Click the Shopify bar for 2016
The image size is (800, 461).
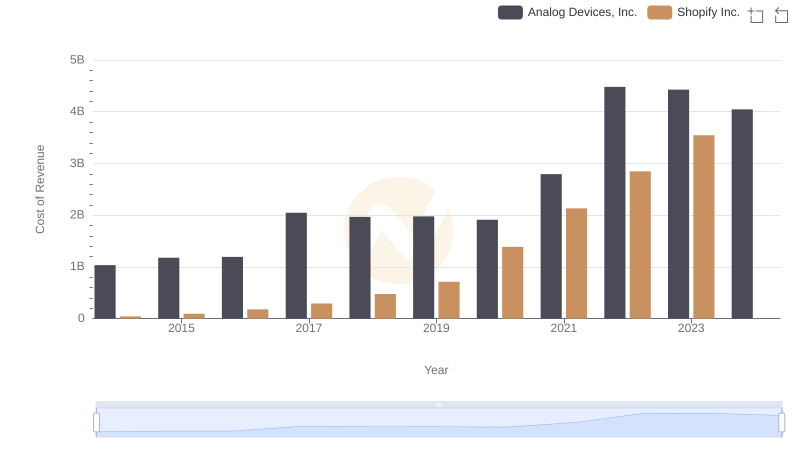tap(258, 314)
